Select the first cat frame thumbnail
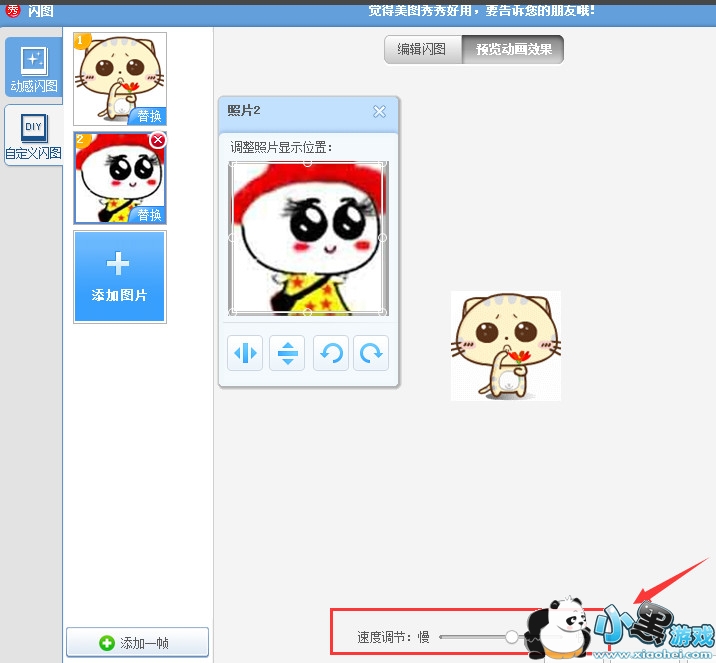Image resolution: width=716 pixels, height=663 pixels. pyautogui.click(x=120, y=79)
